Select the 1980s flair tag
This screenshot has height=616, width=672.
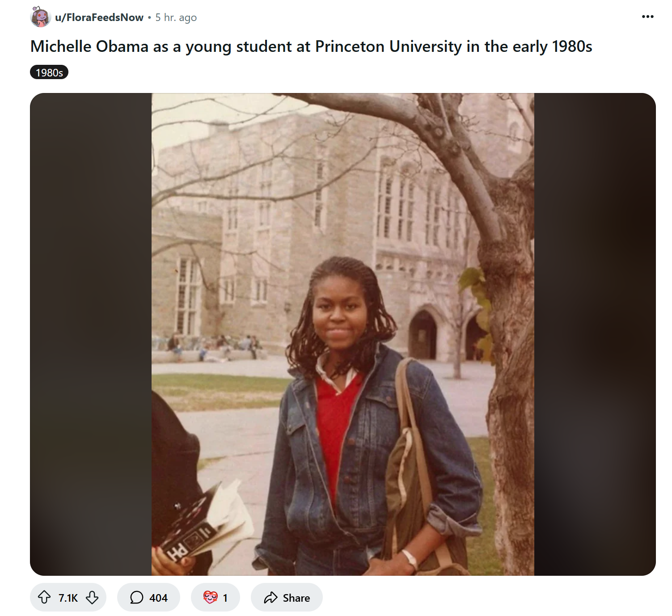[49, 72]
